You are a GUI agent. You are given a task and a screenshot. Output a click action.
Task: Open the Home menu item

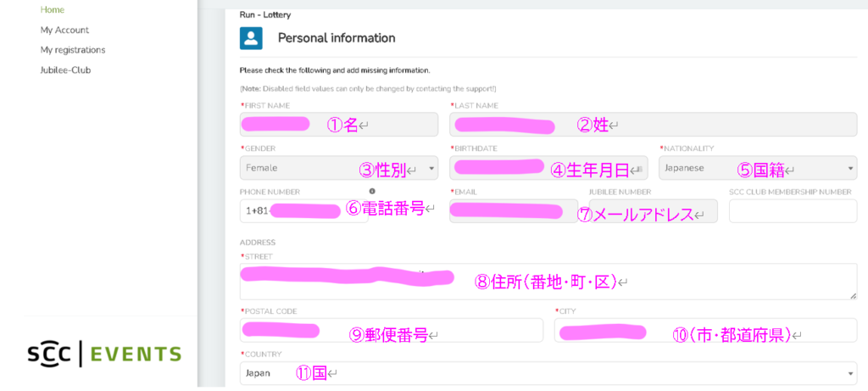[x=53, y=9]
